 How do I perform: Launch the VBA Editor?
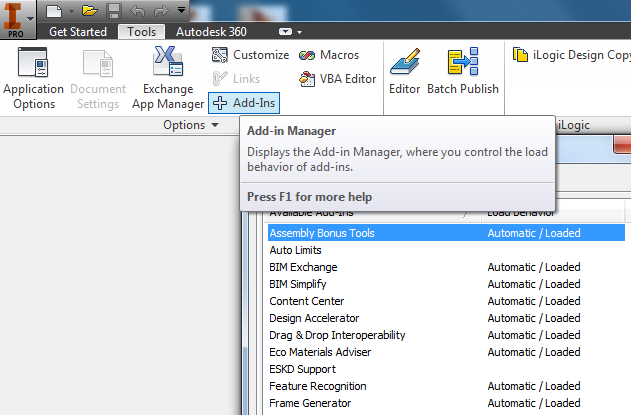point(337,79)
